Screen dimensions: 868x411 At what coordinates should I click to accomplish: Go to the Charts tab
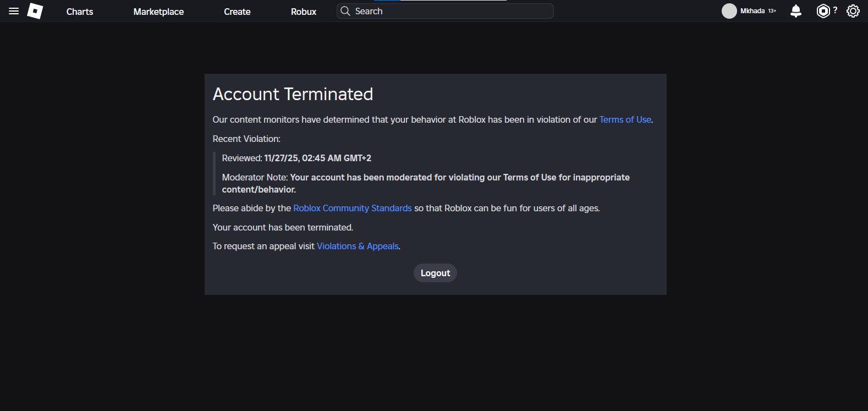click(80, 12)
